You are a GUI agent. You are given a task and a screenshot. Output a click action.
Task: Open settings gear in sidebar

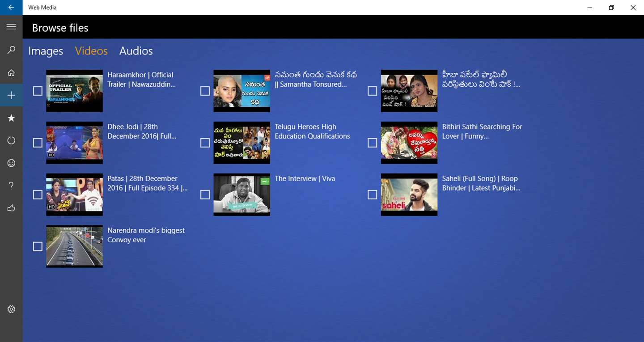pos(11,309)
